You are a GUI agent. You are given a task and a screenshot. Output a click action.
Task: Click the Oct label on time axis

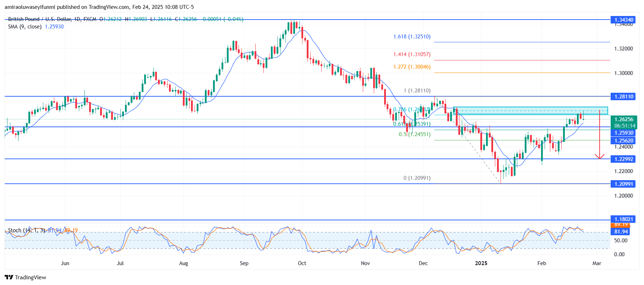pyautogui.click(x=302, y=263)
